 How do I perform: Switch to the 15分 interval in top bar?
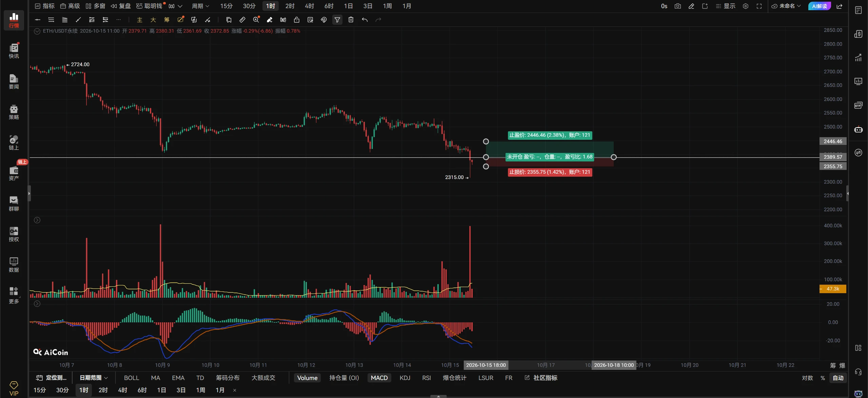(x=226, y=6)
